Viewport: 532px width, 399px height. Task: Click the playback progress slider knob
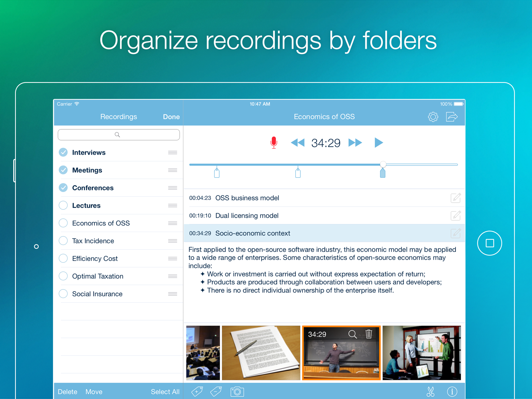383,164
